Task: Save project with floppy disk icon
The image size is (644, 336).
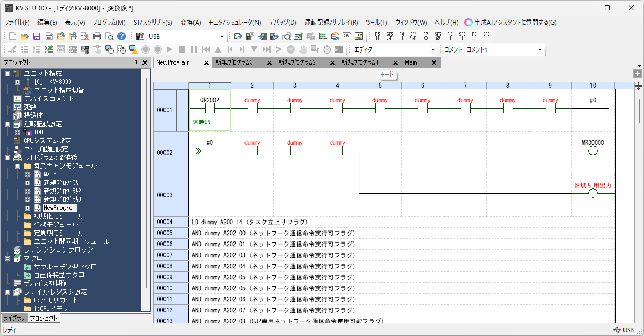Action: click(x=37, y=36)
